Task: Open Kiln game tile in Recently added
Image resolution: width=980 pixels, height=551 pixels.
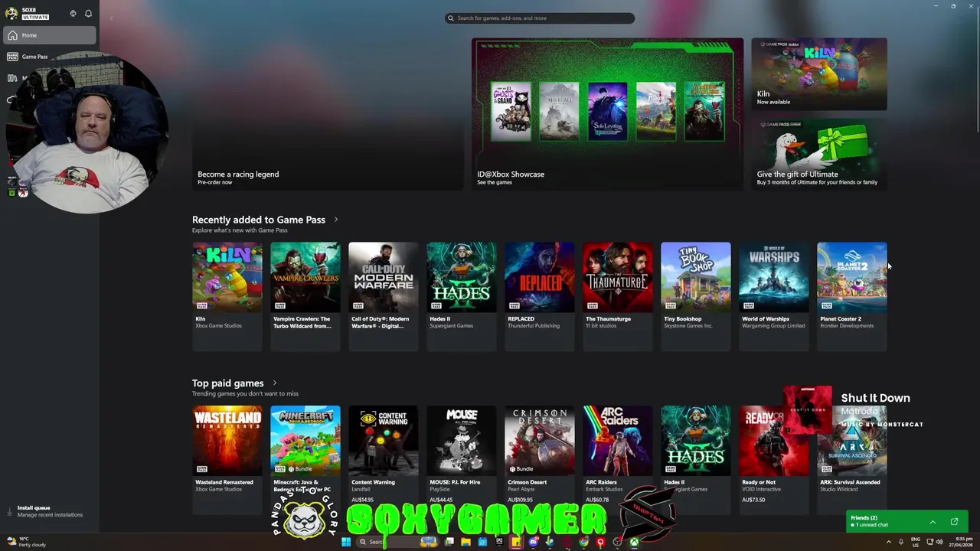Action: 227,296
